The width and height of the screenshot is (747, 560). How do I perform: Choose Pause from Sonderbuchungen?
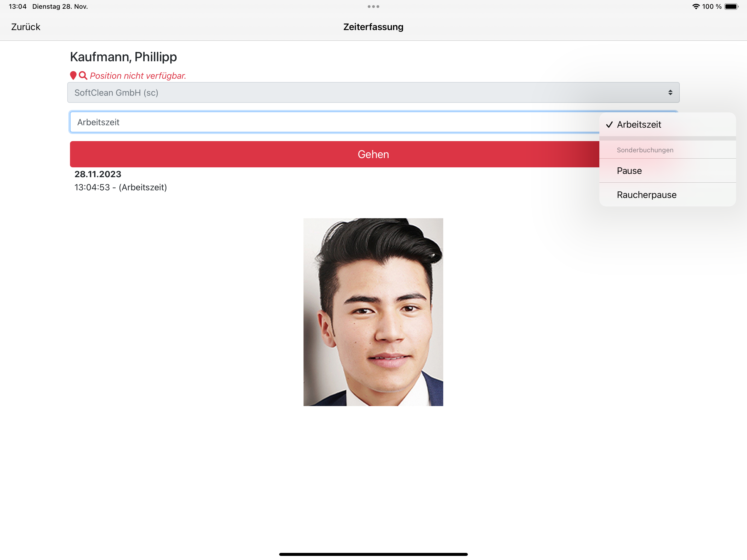point(667,171)
